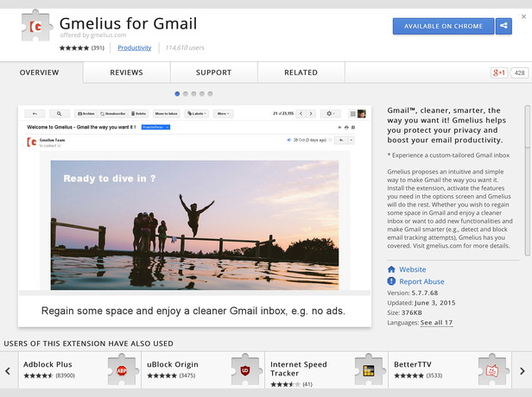Click the Gmelius for Gmail title
The image size is (532, 397).
[x=128, y=23]
